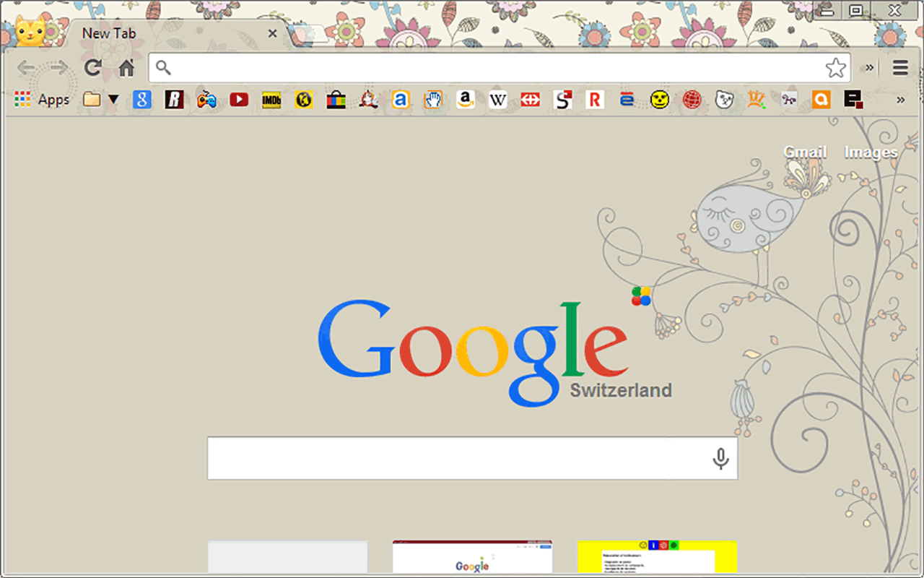Start voice search with the microphone icon
This screenshot has width=924, height=578.
point(720,458)
